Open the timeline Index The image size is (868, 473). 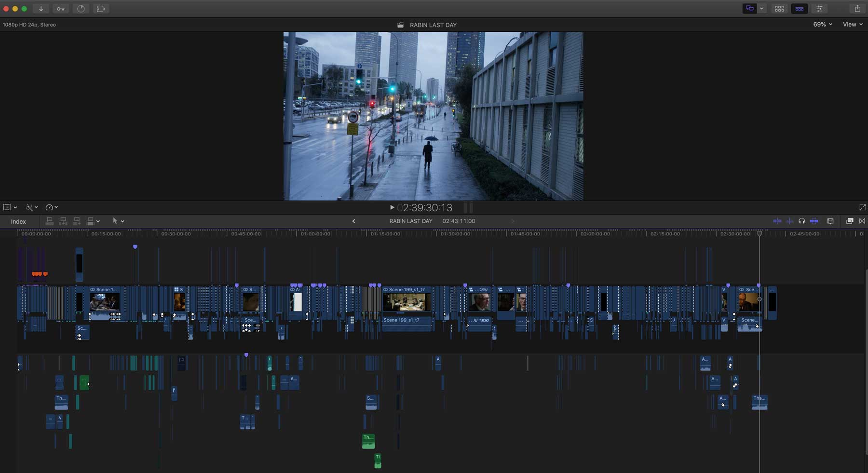click(x=18, y=221)
